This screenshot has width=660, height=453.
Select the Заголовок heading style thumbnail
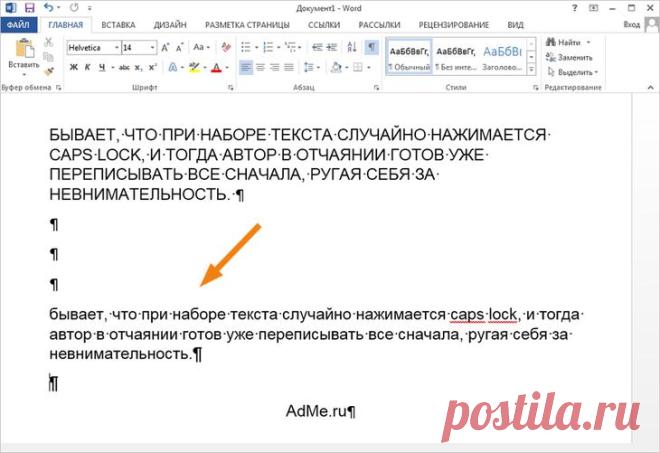(x=502, y=57)
